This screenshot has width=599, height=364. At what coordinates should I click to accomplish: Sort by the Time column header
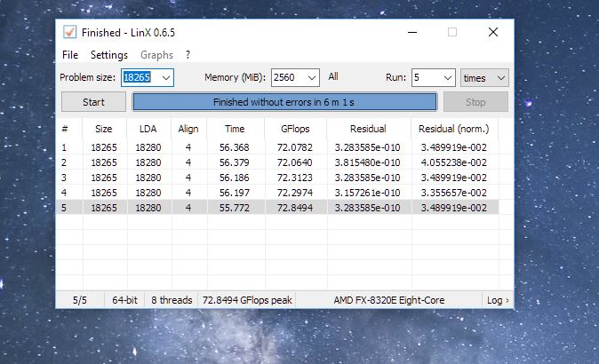(235, 129)
